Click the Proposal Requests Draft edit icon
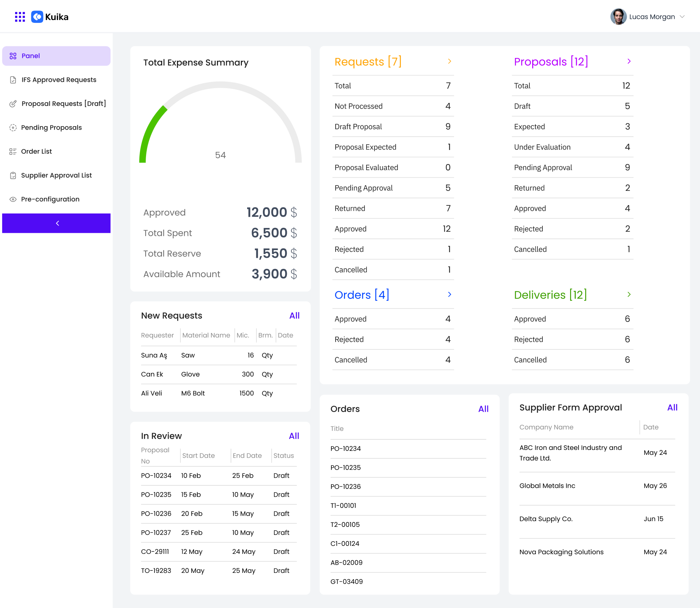 pos(13,104)
